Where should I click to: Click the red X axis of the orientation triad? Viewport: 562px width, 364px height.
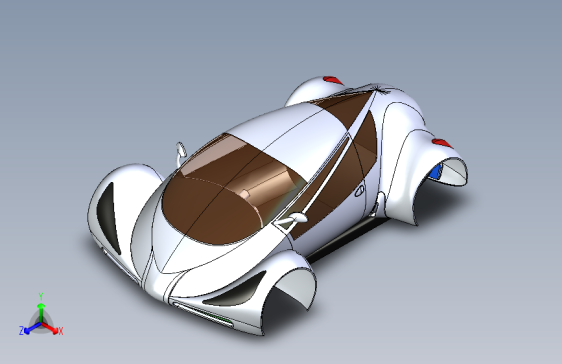(x=52, y=329)
